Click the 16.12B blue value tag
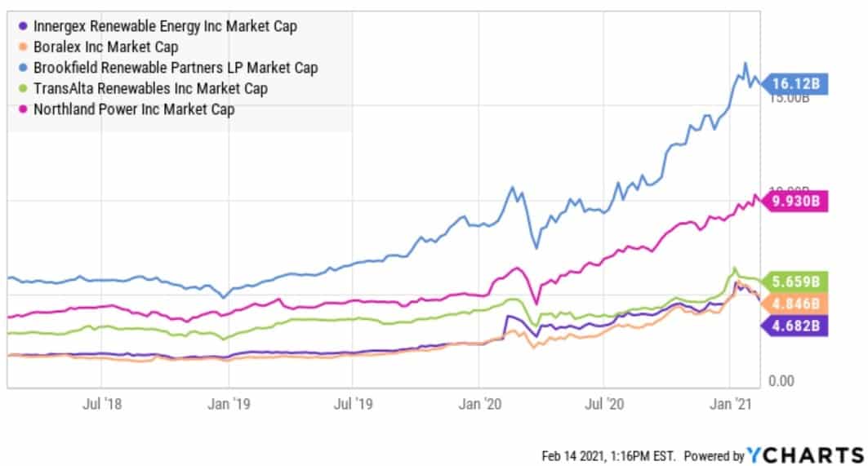Screen dimensions: 868x466 [799, 83]
